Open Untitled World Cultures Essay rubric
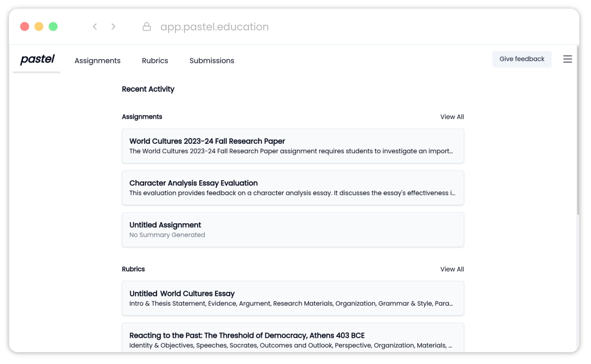 point(293,298)
